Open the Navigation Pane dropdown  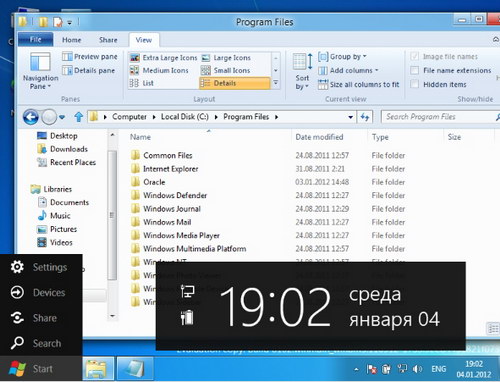[40, 71]
